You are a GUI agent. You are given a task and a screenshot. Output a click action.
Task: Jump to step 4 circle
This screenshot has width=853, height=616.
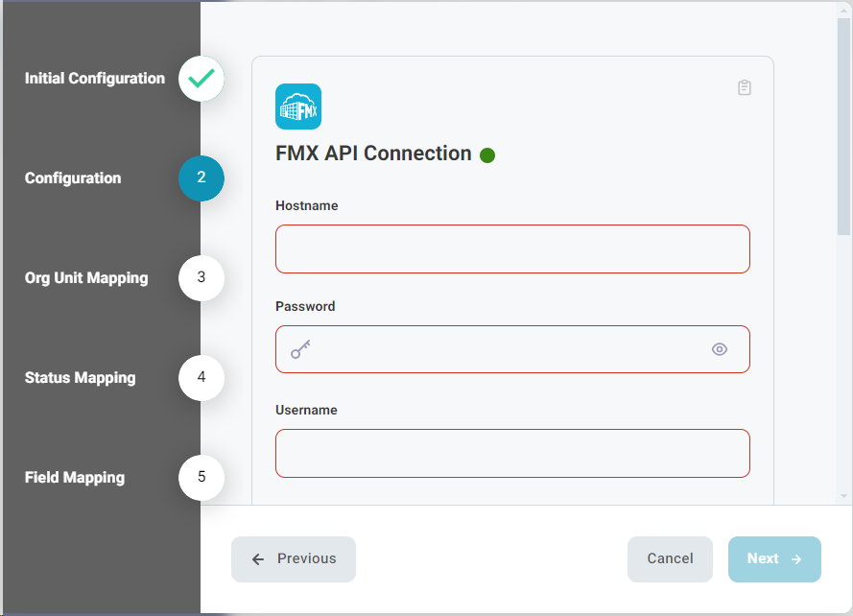pyautogui.click(x=201, y=377)
